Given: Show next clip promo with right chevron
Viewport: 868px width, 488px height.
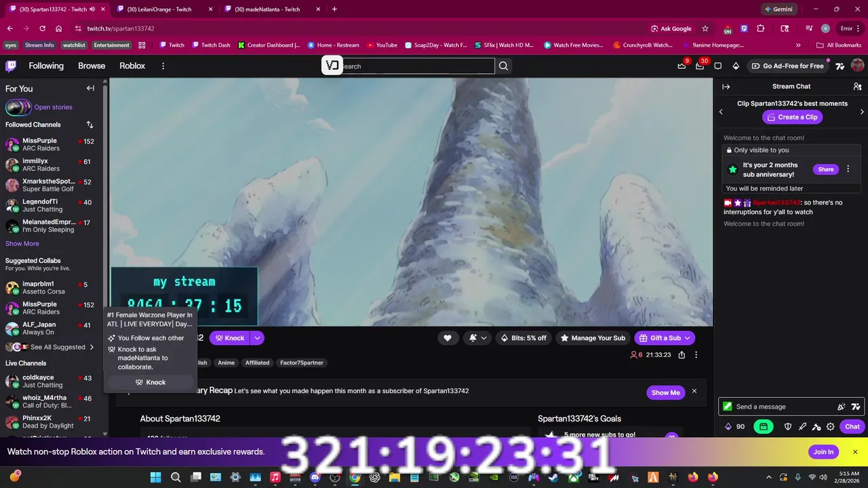Looking at the screenshot, I should coord(862,112).
